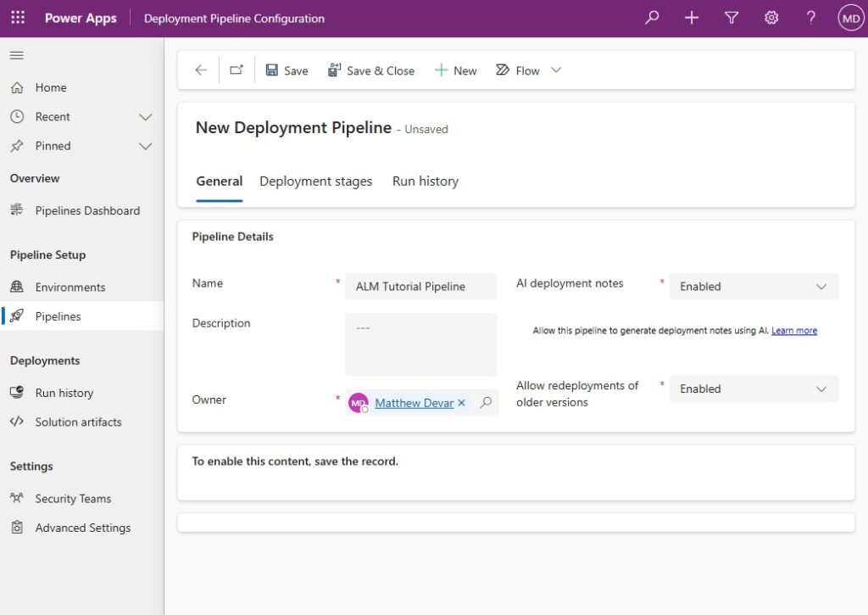Save the pipeline record
The image size is (868, 615).
[287, 70]
